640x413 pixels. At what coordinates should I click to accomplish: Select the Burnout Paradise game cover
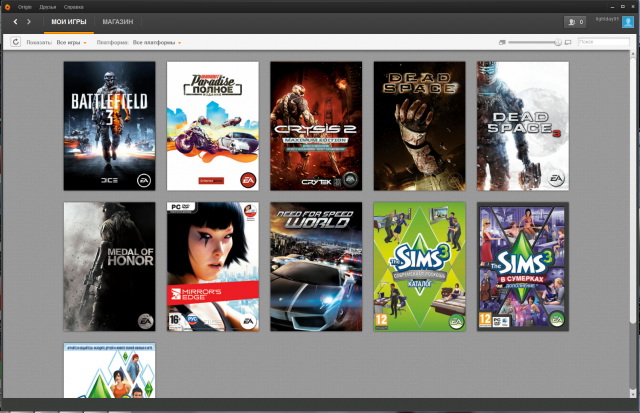tap(213, 126)
